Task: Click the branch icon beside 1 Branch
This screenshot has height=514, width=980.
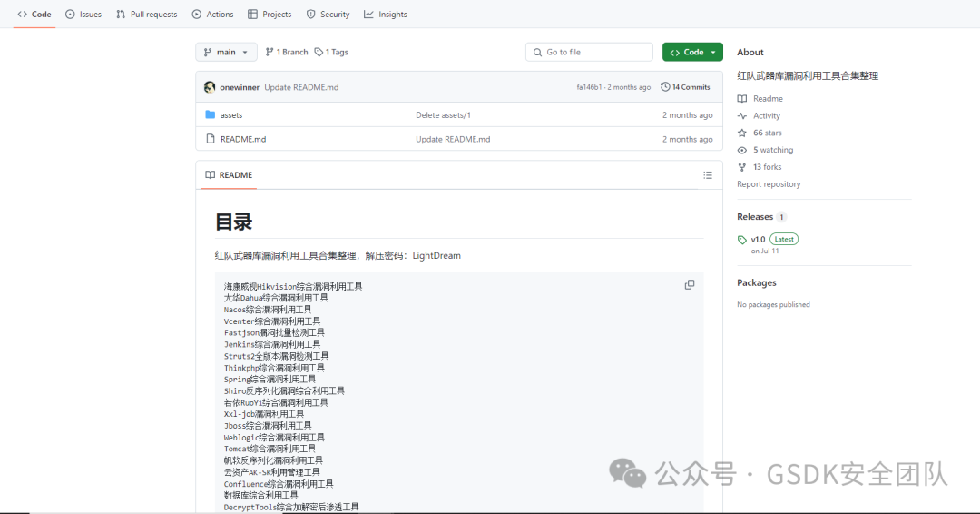Action: [x=269, y=52]
